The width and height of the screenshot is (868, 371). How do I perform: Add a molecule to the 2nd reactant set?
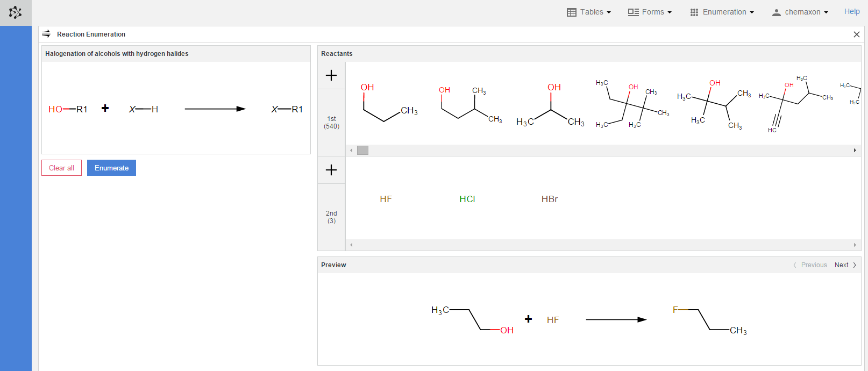331,170
